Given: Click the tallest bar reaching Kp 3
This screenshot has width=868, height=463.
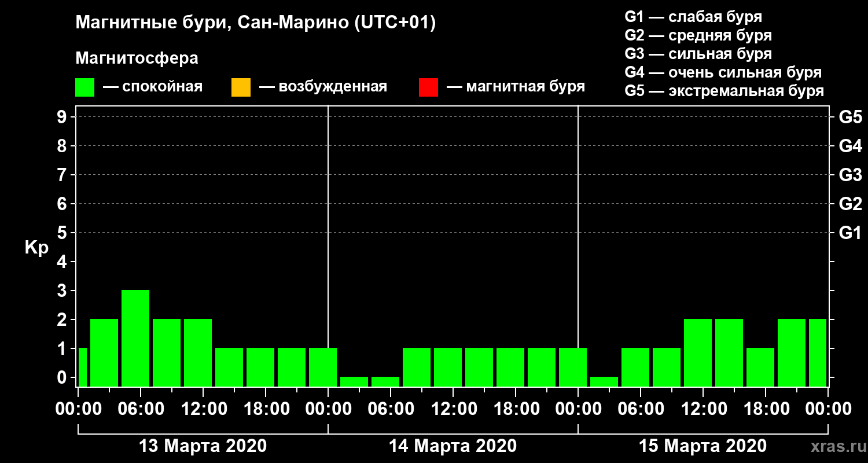Looking at the screenshot, I should click(x=135, y=338).
